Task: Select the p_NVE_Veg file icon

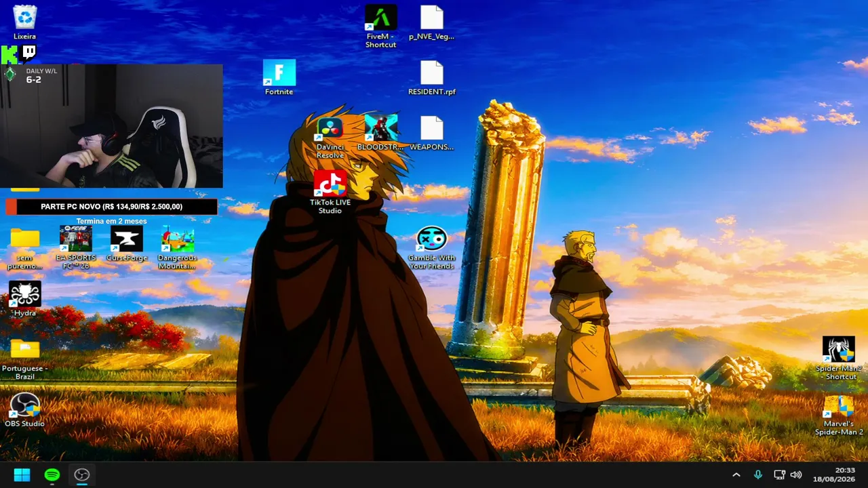Action: (x=431, y=22)
